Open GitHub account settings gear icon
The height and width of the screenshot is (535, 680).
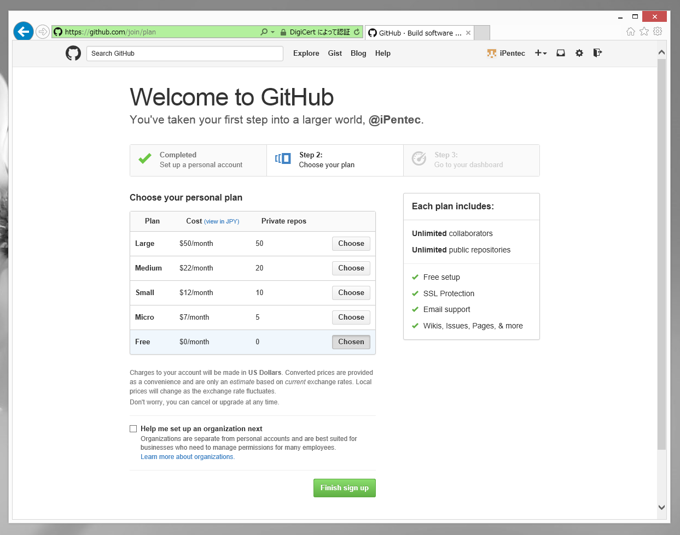click(579, 53)
